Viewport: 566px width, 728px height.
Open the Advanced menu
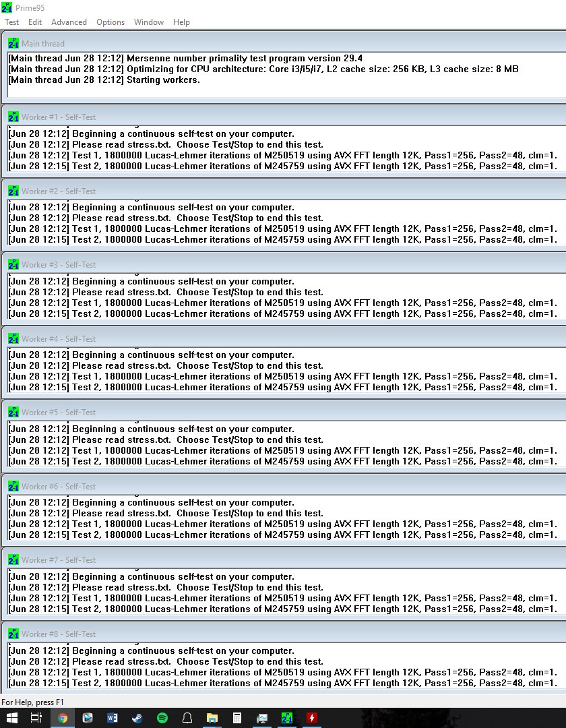point(69,22)
